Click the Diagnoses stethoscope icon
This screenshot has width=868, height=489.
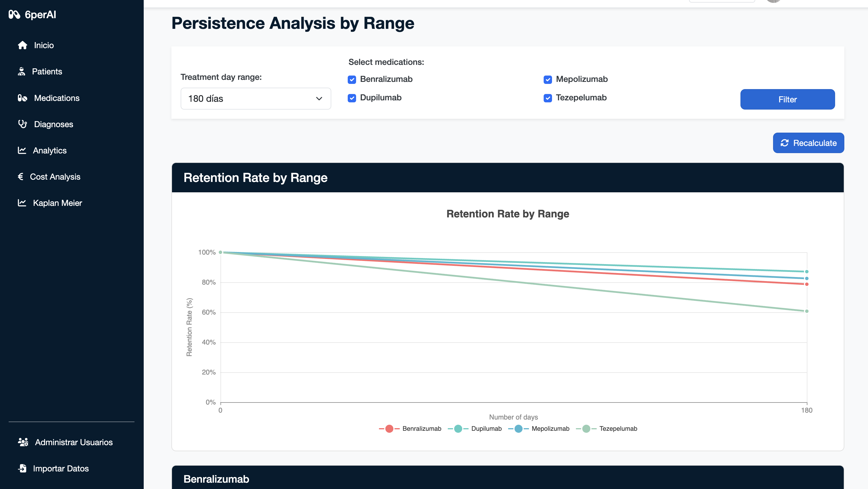pos(23,124)
